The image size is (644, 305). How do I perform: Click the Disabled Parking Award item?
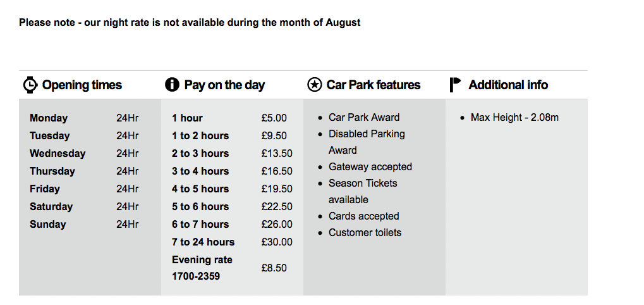pyautogui.click(x=367, y=142)
